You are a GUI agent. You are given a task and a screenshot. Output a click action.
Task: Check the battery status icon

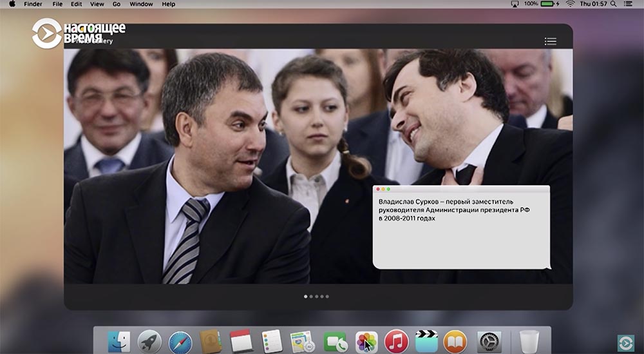click(547, 4)
